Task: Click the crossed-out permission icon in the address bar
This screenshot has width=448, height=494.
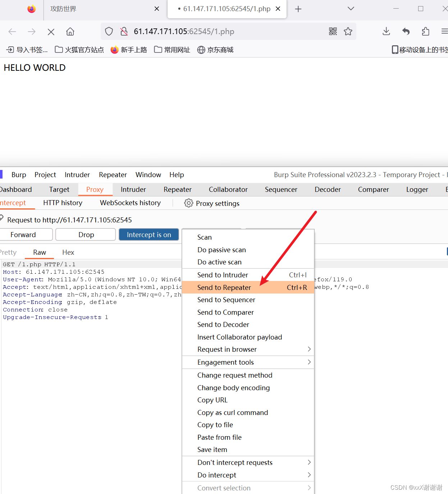Action: click(124, 31)
